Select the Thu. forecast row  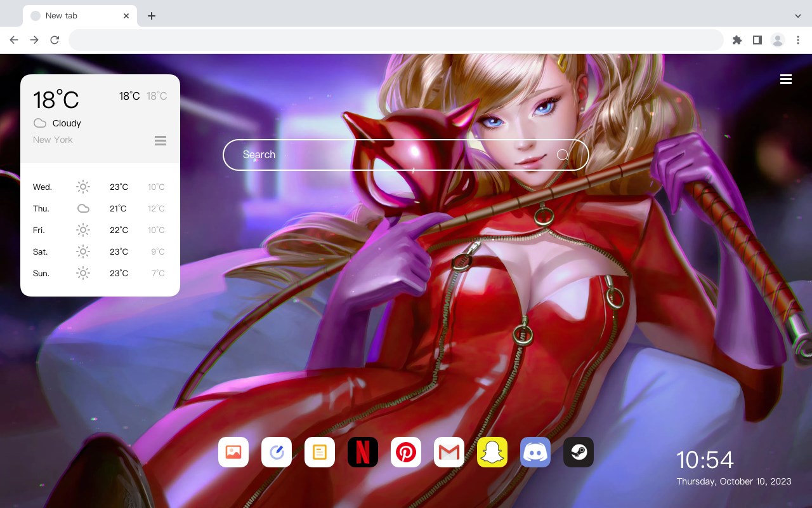pos(100,208)
